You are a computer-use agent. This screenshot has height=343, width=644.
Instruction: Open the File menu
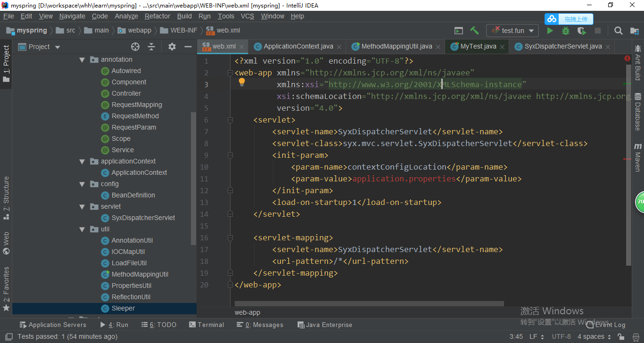pyautogui.click(x=8, y=16)
